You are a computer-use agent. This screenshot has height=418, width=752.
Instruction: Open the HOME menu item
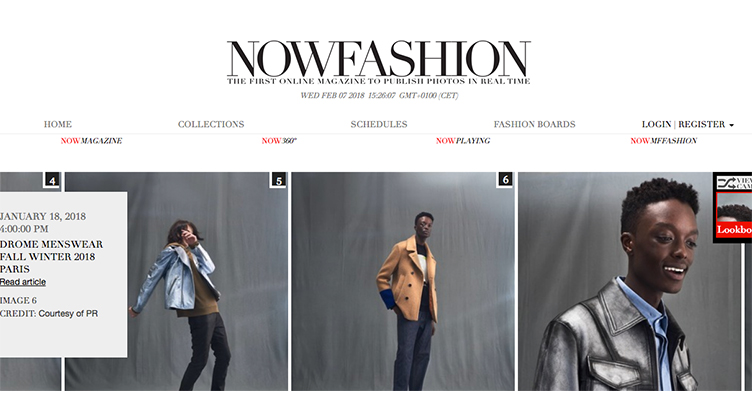58,124
